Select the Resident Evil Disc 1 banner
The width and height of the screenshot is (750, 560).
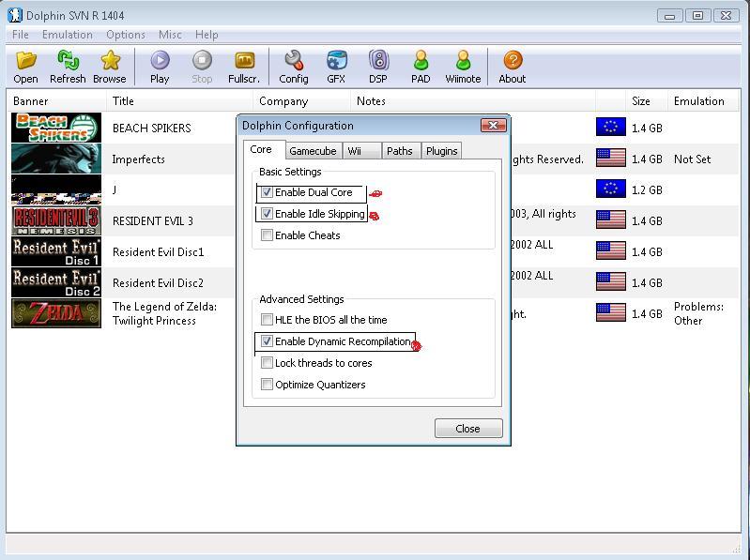coord(56,251)
